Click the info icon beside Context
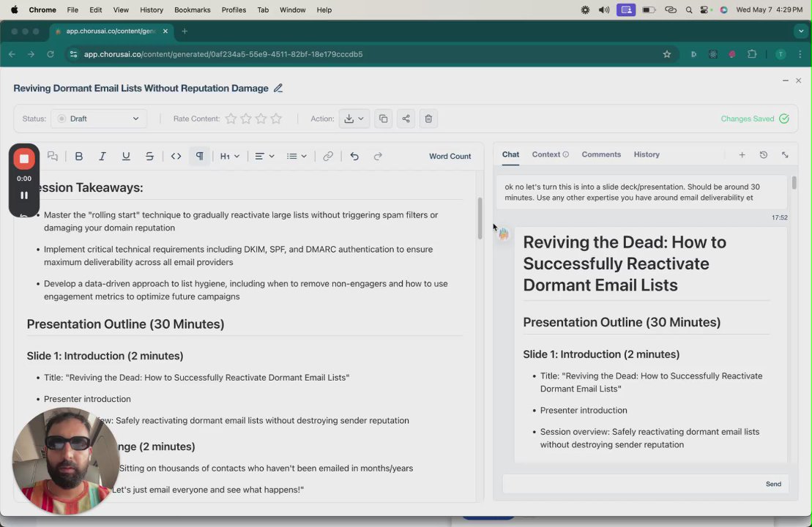The height and width of the screenshot is (527, 812). point(566,154)
